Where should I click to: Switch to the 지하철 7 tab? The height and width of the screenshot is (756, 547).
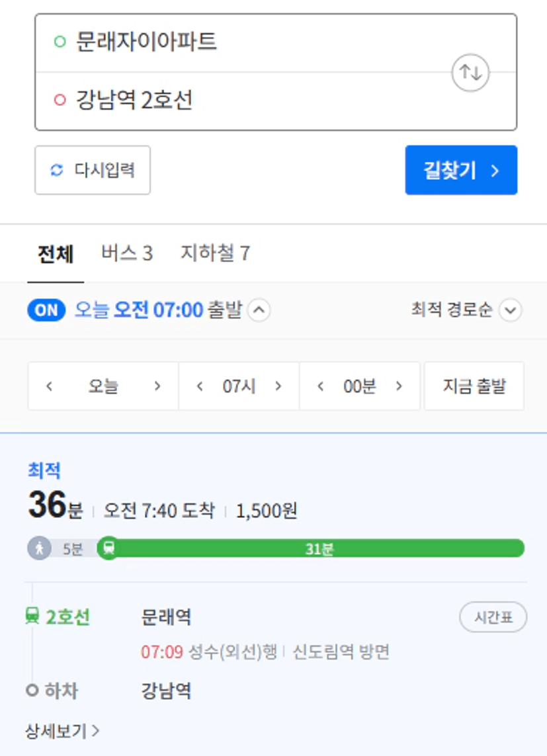click(215, 253)
